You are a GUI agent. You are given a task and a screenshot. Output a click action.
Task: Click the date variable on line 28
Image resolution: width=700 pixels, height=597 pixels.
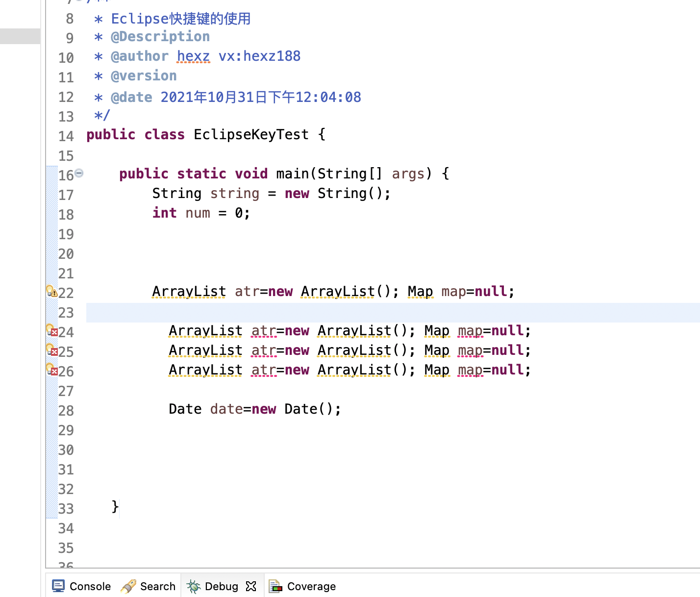[x=226, y=409]
